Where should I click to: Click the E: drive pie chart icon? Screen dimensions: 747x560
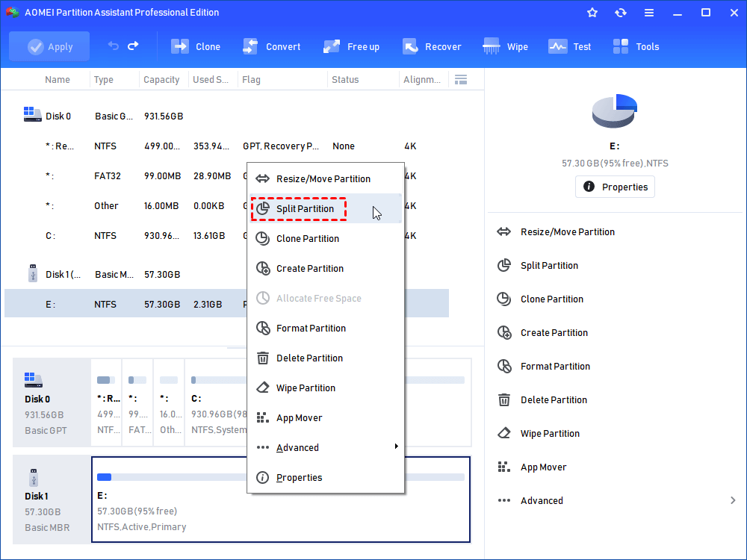point(615,111)
